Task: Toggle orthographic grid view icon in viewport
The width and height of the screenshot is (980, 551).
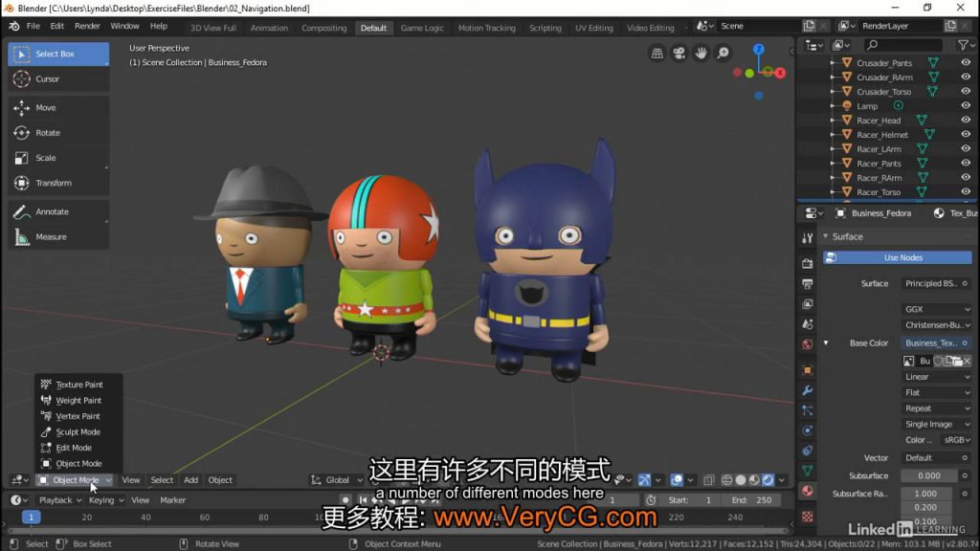Action: pyautogui.click(x=657, y=54)
